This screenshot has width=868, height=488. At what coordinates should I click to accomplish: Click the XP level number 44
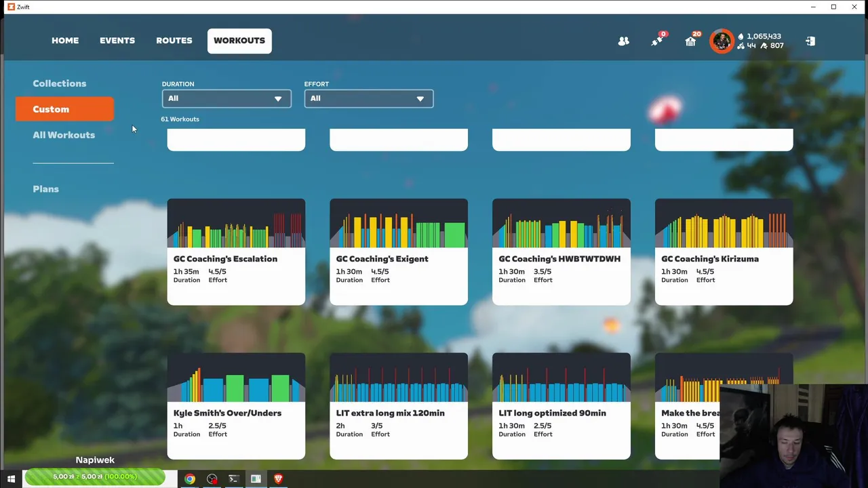[x=751, y=46]
